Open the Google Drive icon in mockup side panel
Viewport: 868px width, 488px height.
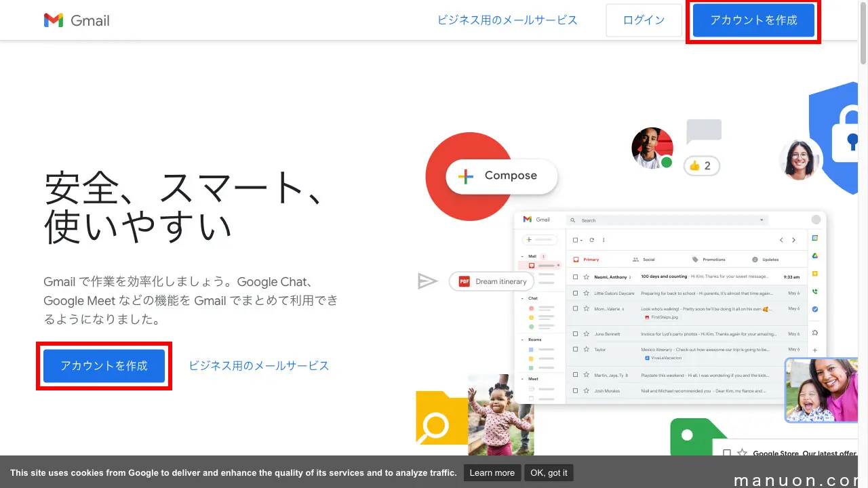(815, 256)
